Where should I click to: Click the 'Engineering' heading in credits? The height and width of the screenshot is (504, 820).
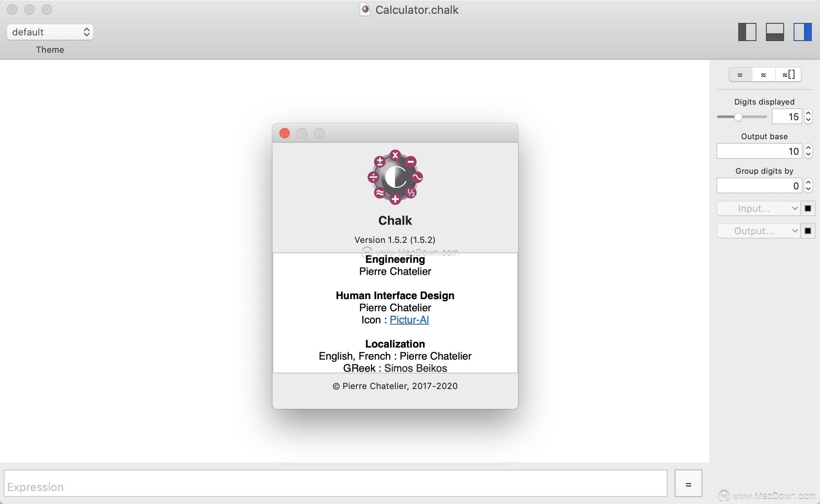(395, 259)
